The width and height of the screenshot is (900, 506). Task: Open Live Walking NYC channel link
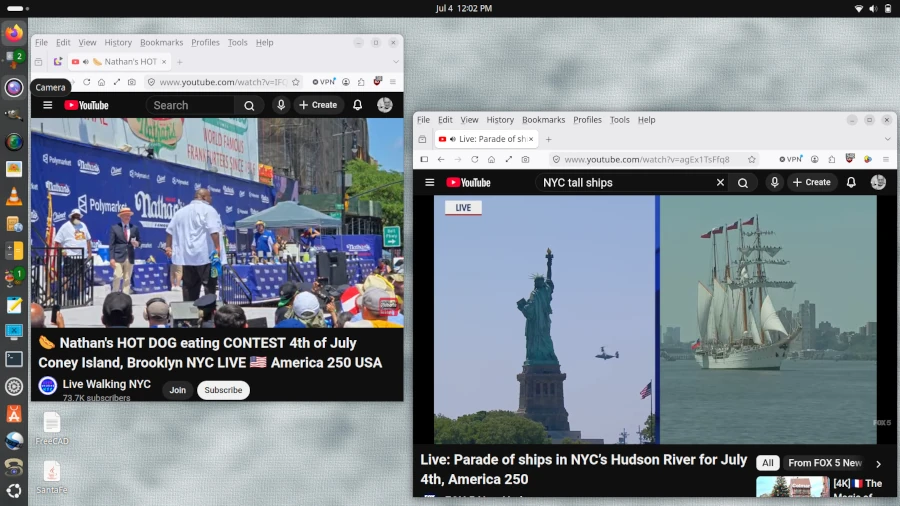(x=106, y=384)
